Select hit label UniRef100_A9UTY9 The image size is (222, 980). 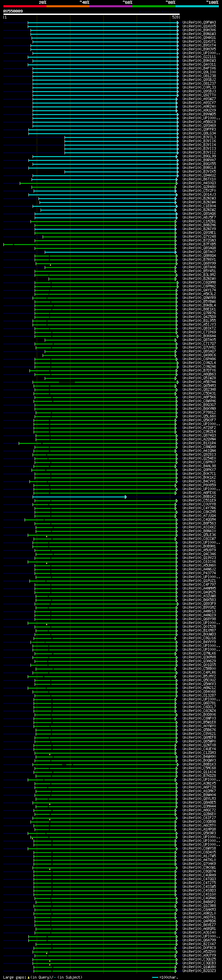(199, 955)
